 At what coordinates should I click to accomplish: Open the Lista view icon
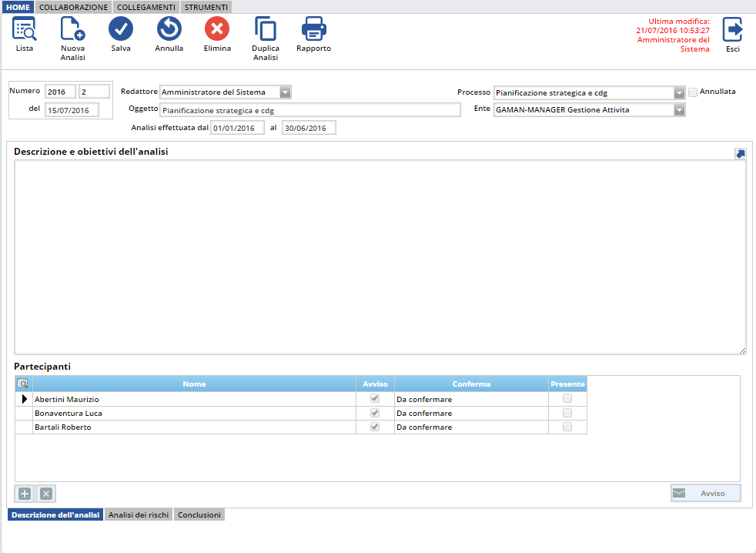[25, 29]
